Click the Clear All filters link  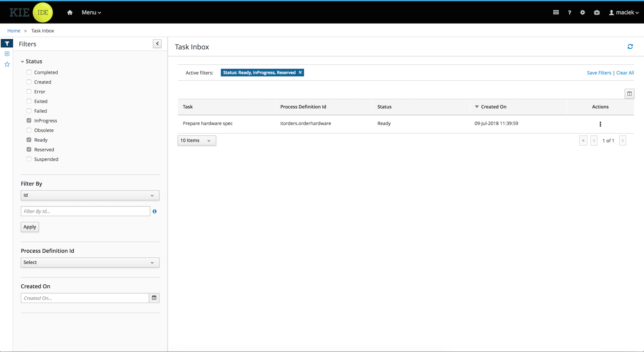point(625,73)
